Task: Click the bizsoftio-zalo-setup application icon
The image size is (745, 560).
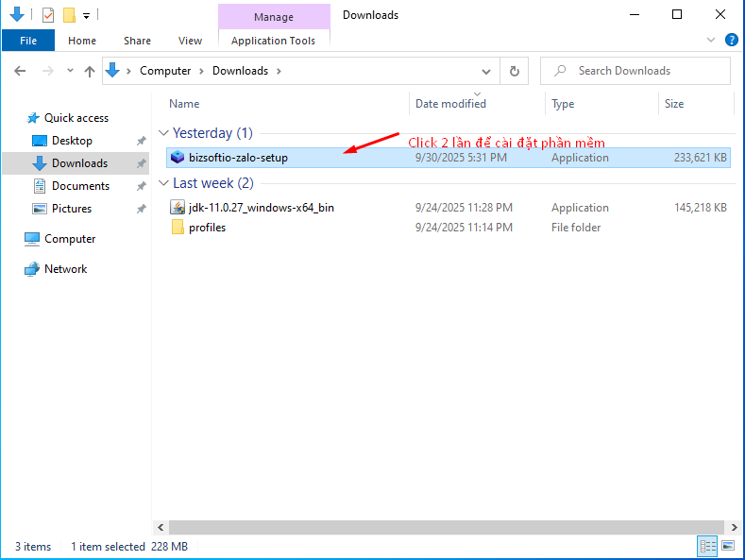Action: (178, 158)
